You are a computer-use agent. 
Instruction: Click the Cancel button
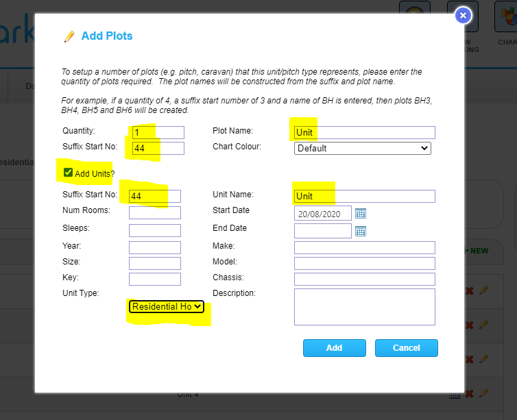(x=406, y=348)
